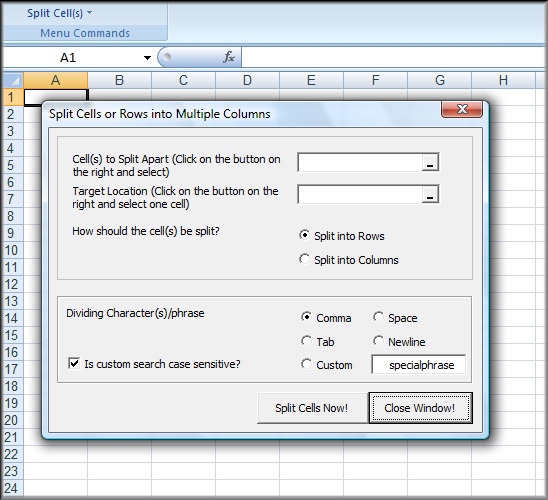Click the fx insert function icon
Viewport: 548px width, 500px height.
[229, 57]
